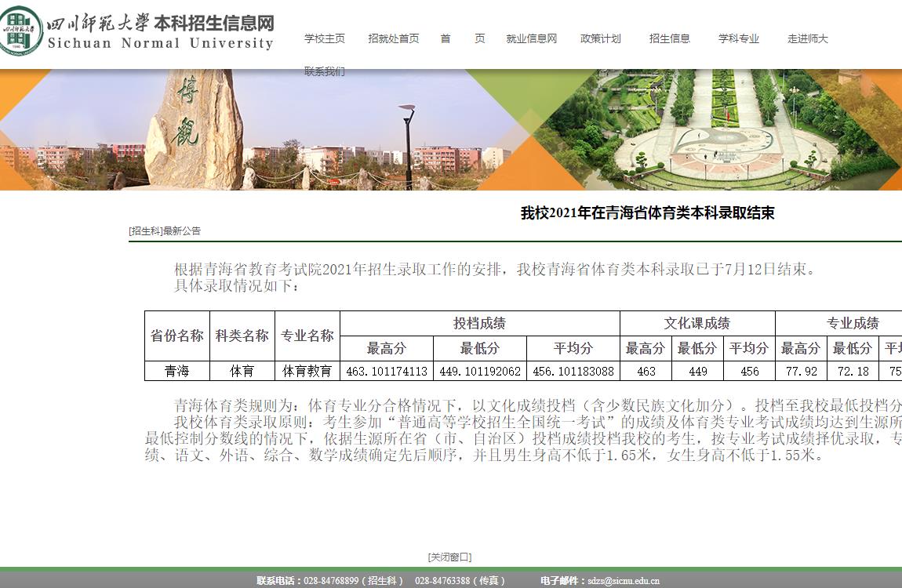Select the 463.101174113 score cell
Viewport: 902px width, 588px height.
pos(387,371)
